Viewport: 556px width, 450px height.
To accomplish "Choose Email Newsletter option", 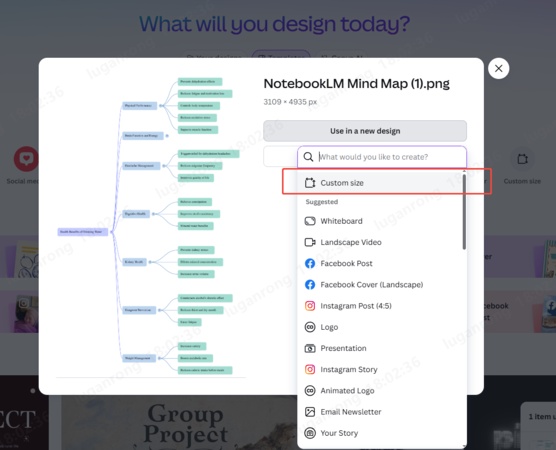I will tap(379, 412).
